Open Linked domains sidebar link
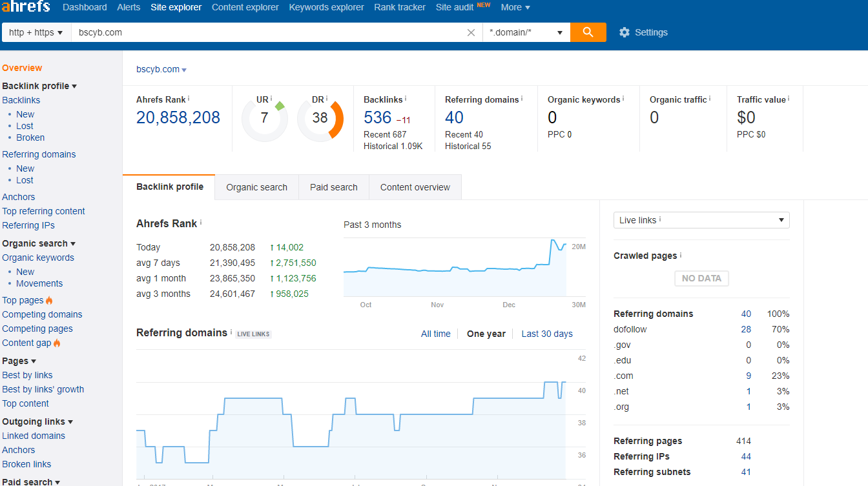 point(34,436)
